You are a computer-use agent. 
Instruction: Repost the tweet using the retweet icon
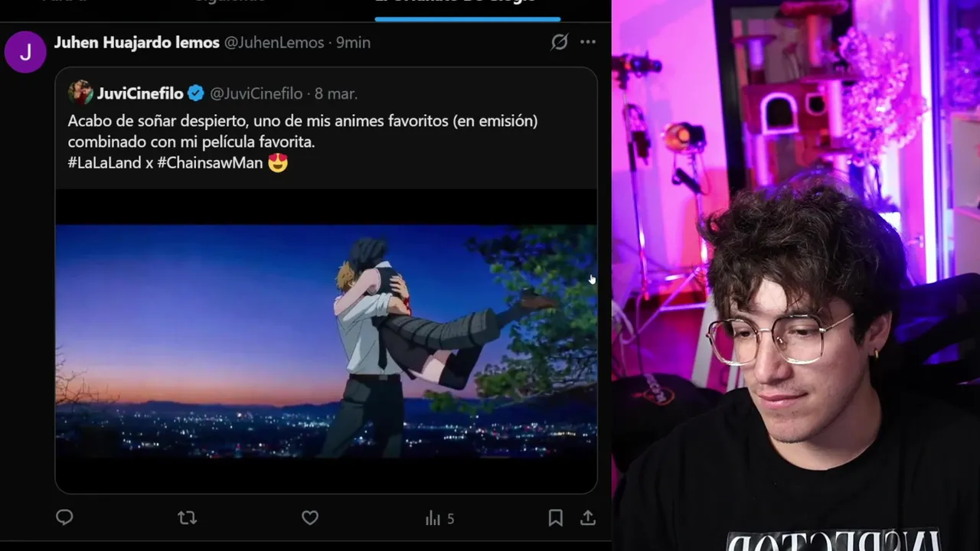pos(187,518)
